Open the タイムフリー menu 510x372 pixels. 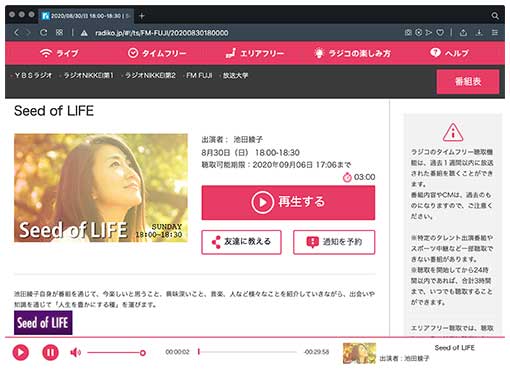coord(157,53)
